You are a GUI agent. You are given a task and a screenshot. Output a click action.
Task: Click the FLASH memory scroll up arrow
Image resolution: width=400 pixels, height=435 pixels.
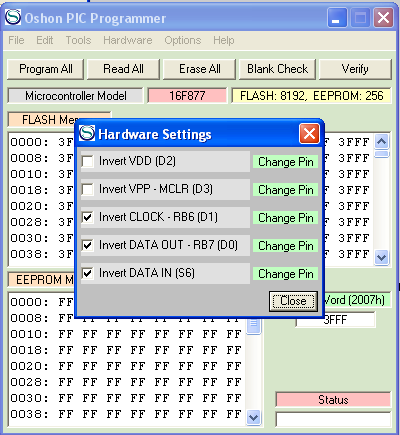coord(381,142)
